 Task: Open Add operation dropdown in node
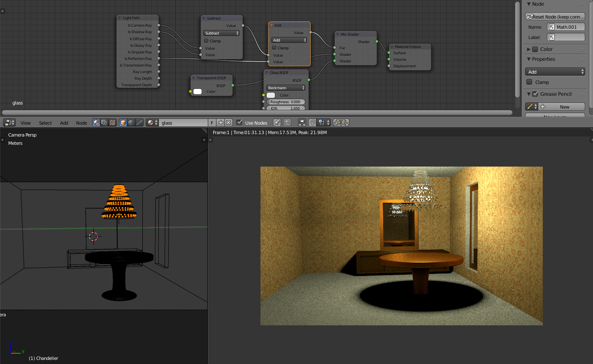289,40
